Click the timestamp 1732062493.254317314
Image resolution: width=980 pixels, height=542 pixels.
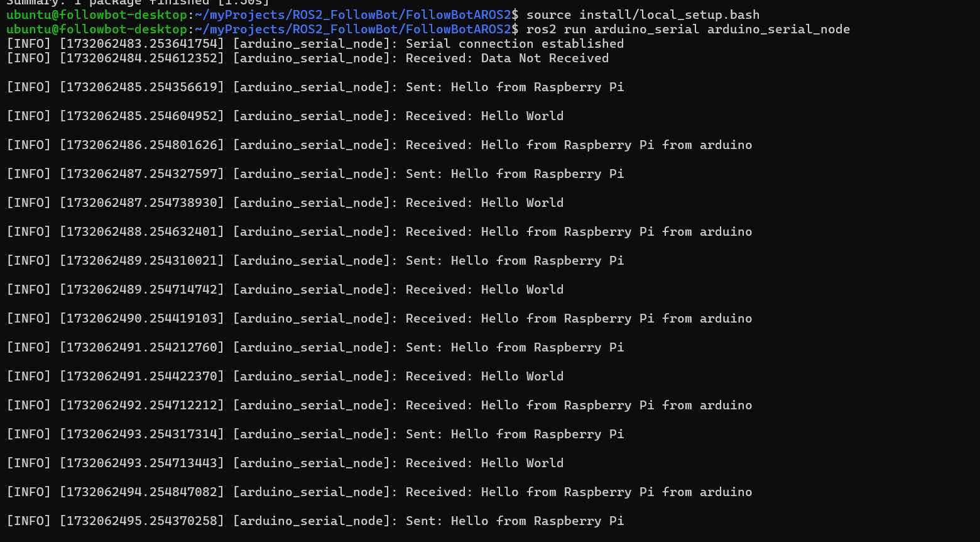coord(141,434)
